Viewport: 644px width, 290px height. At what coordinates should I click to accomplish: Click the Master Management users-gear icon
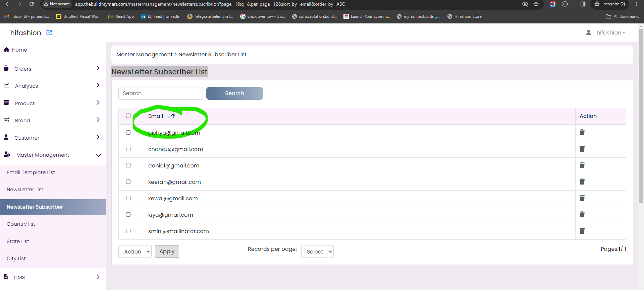[x=7, y=154]
